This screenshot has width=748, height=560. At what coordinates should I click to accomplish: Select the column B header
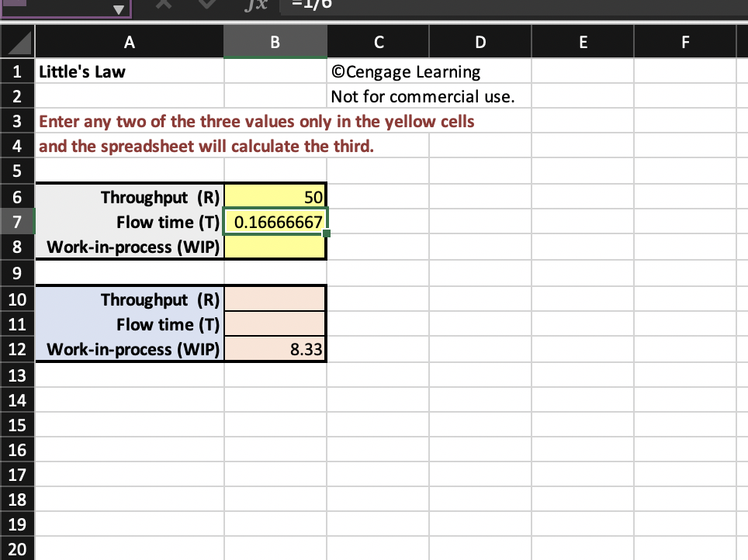point(275,41)
